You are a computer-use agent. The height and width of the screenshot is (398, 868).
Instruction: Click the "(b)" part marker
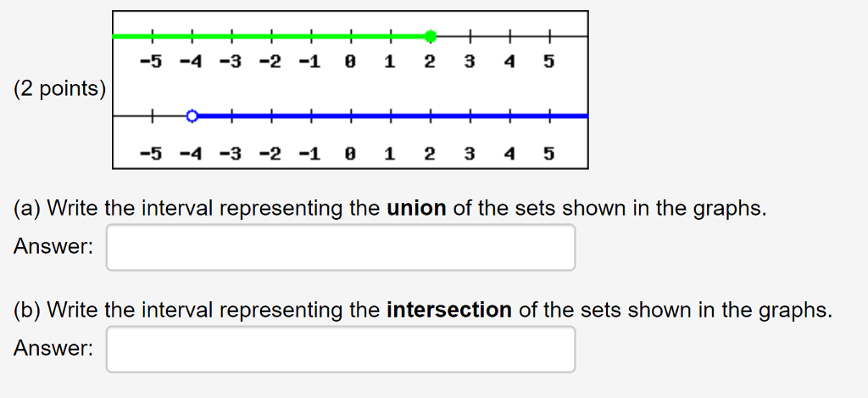coord(28,311)
